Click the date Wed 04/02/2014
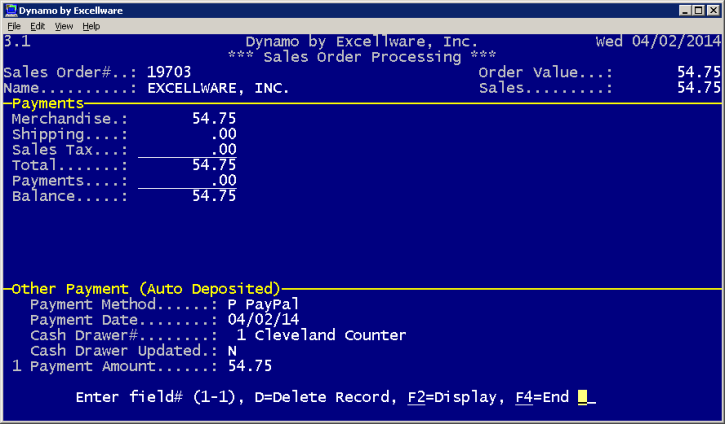 (x=658, y=42)
